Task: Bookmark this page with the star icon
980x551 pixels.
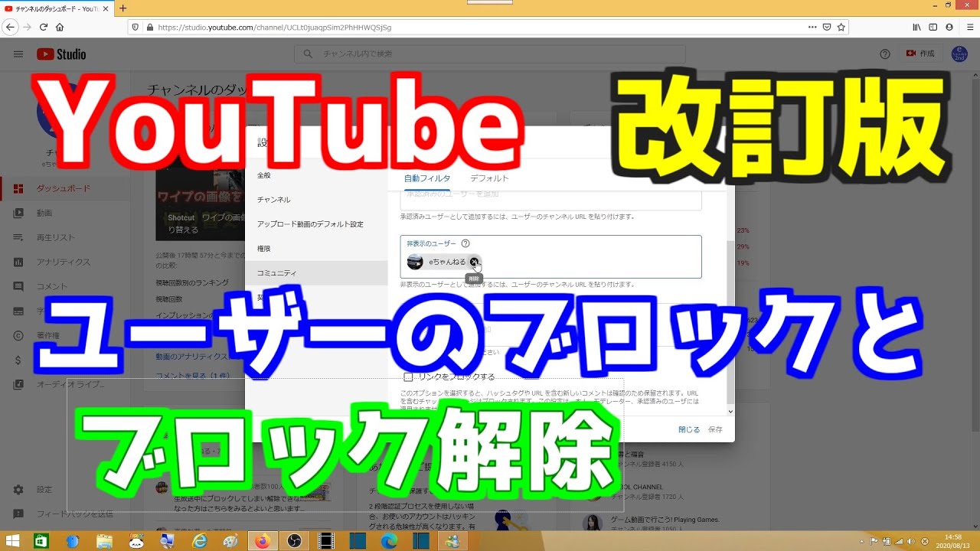Action: tap(841, 27)
